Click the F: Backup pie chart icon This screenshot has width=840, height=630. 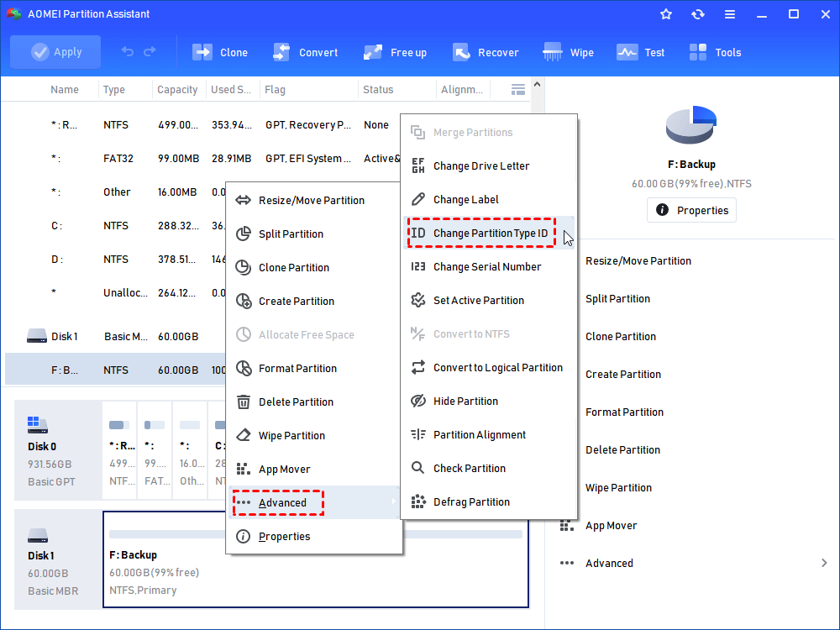click(x=691, y=125)
